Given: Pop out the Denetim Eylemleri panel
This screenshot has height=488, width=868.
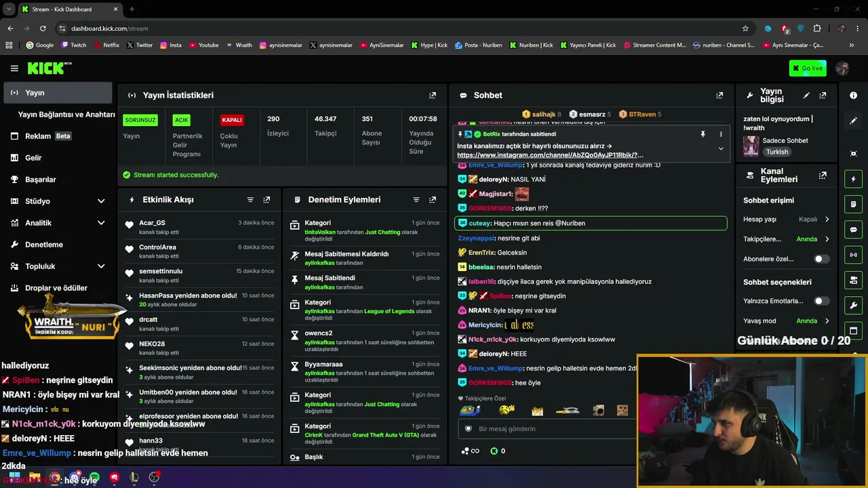Looking at the screenshot, I should tap(433, 200).
